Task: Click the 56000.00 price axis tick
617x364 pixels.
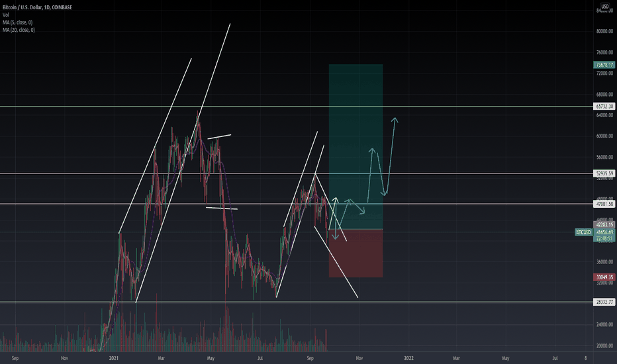Action: [604, 157]
